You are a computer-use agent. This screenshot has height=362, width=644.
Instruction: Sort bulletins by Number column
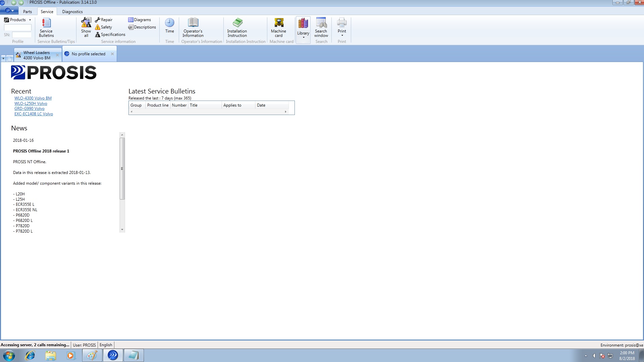coord(179,105)
